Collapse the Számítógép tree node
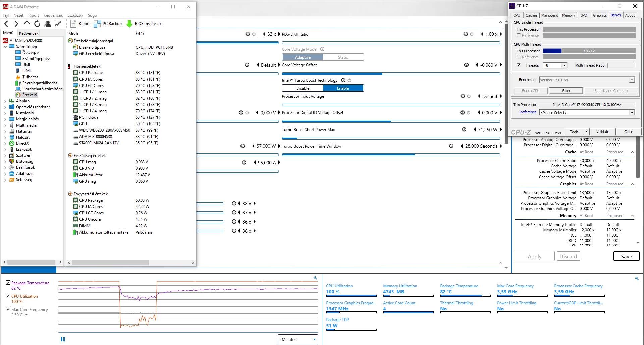 pyautogui.click(x=5, y=47)
